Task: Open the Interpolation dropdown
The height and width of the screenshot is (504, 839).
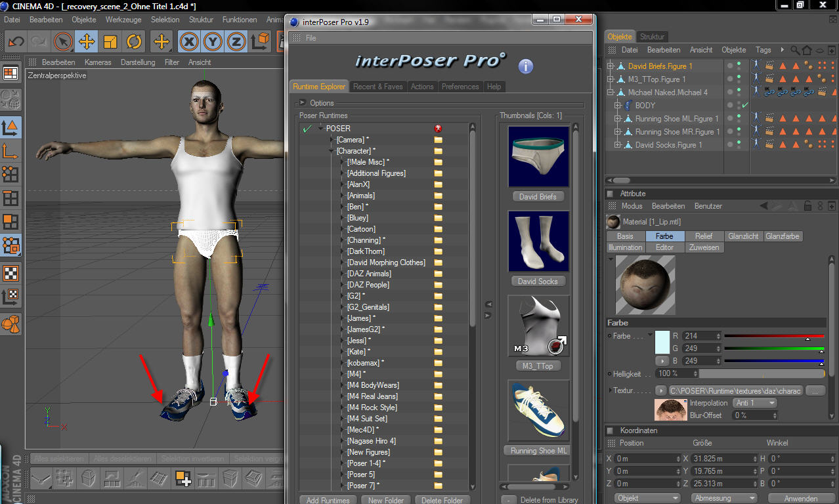Action: click(754, 403)
